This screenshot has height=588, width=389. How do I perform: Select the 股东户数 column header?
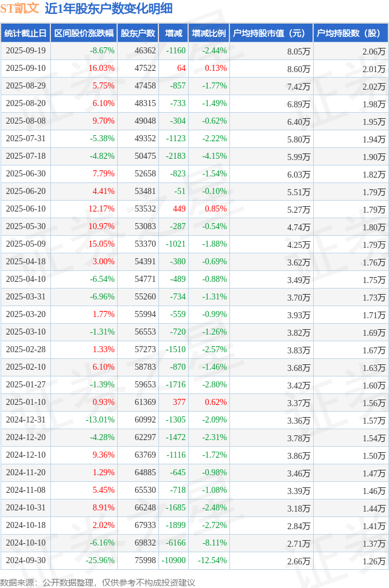click(x=138, y=33)
